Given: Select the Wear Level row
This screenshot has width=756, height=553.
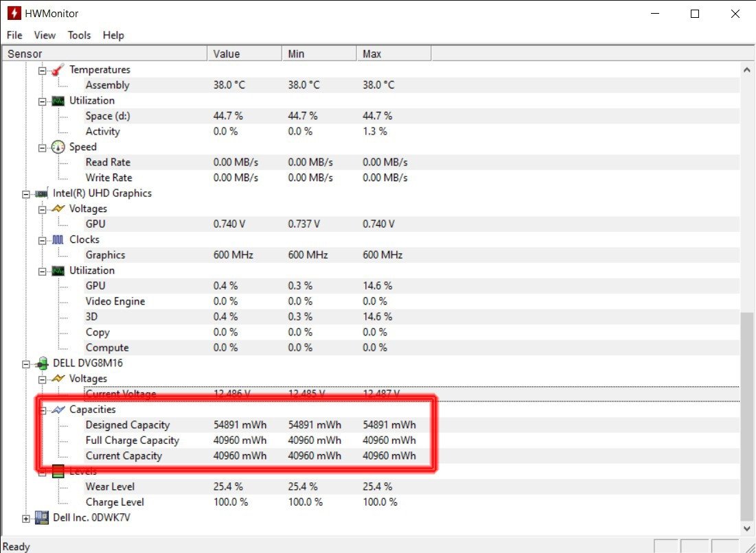Looking at the screenshot, I should pyautogui.click(x=111, y=486).
